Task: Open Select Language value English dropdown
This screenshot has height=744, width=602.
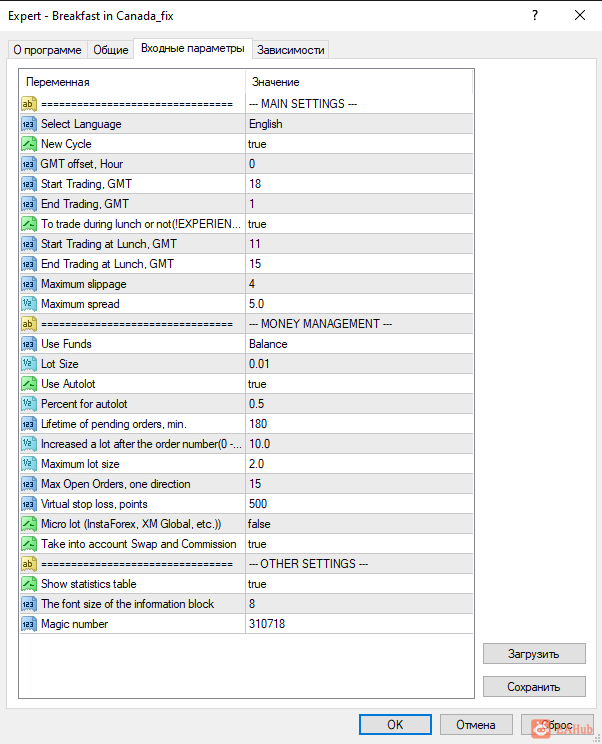Action: click(x=359, y=124)
